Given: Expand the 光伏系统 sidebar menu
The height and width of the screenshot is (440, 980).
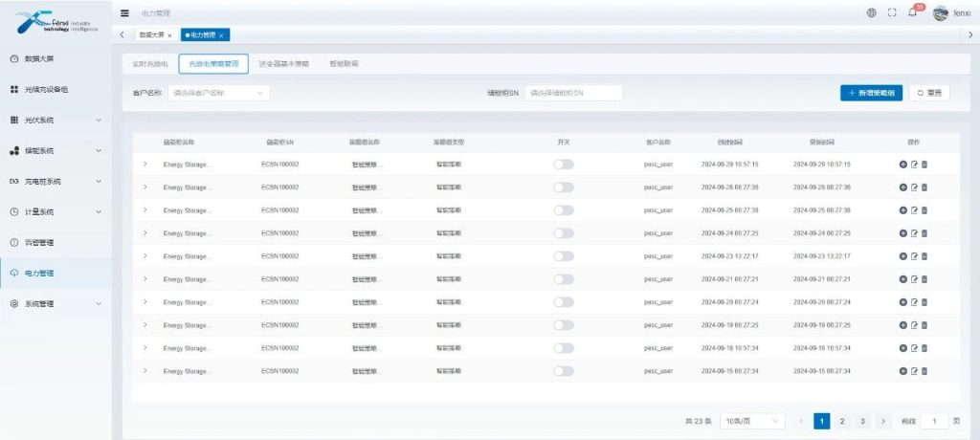Looking at the screenshot, I should coord(56,121).
